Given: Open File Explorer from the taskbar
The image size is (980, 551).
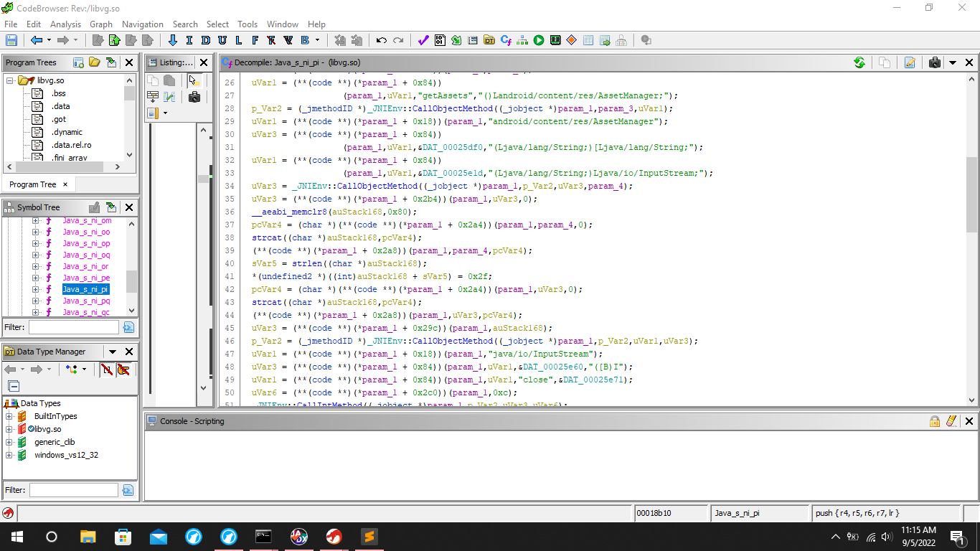Looking at the screenshot, I should 88,537.
